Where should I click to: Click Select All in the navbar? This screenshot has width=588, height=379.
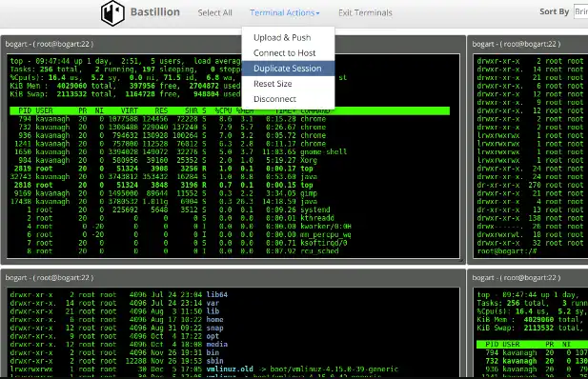(214, 12)
